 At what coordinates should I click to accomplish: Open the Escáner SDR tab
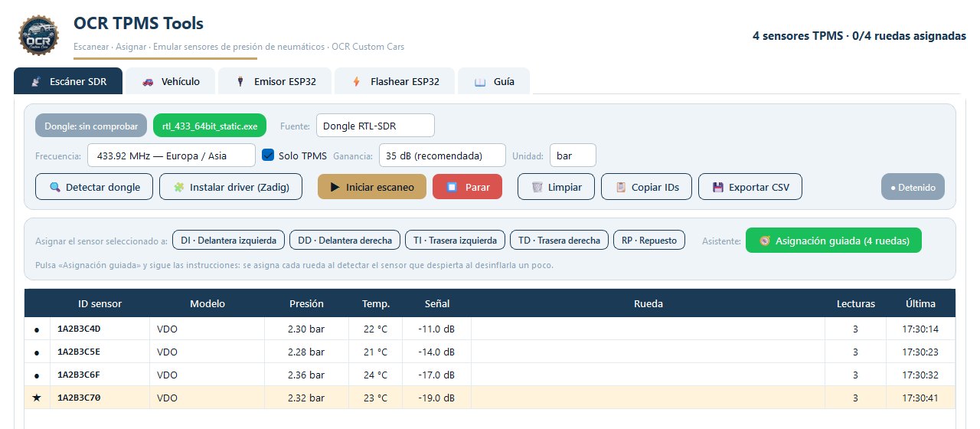click(x=68, y=81)
